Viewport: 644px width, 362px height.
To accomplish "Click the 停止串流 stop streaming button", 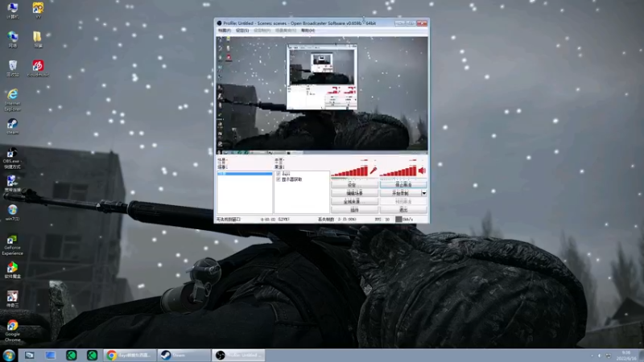I will [403, 185].
